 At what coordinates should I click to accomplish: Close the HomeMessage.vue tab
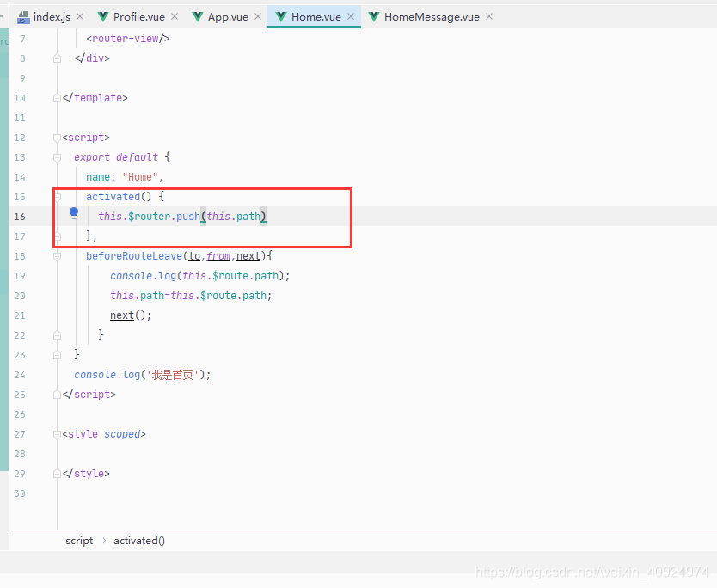click(x=489, y=16)
